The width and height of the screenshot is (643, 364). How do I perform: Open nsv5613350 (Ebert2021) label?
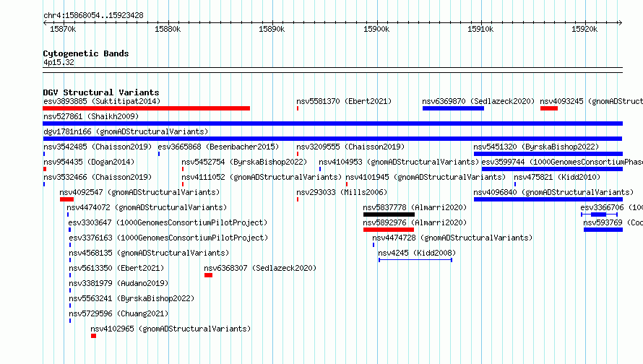click(116, 268)
